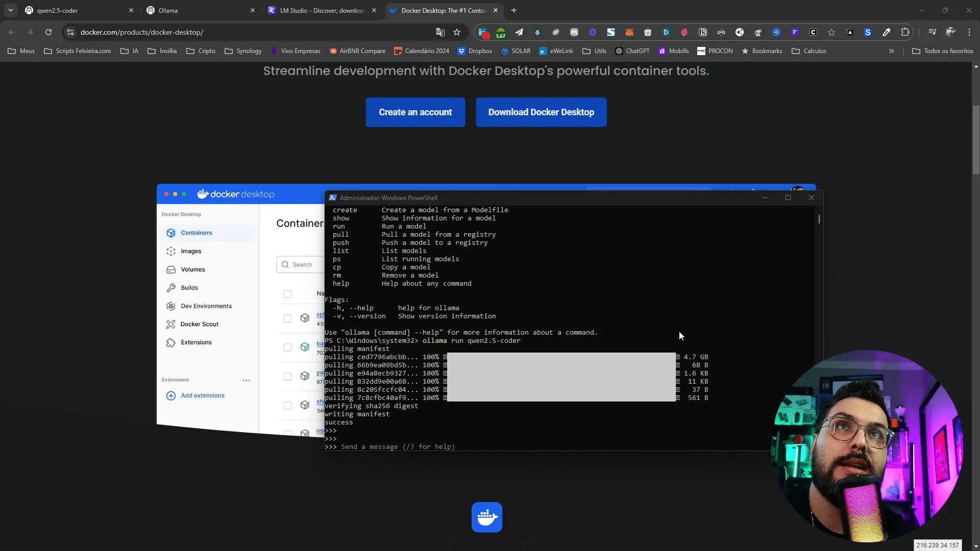Open the IA bookmarks folder
Screen dimensions: 980x551
(x=129, y=51)
